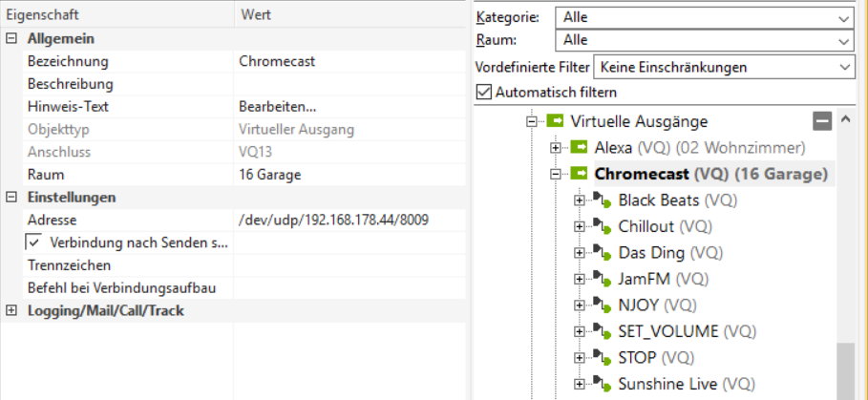Click the Virtuelle Ausgänge folder icon
Viewport: 868px width, 400px height.
tap(556, 121)
